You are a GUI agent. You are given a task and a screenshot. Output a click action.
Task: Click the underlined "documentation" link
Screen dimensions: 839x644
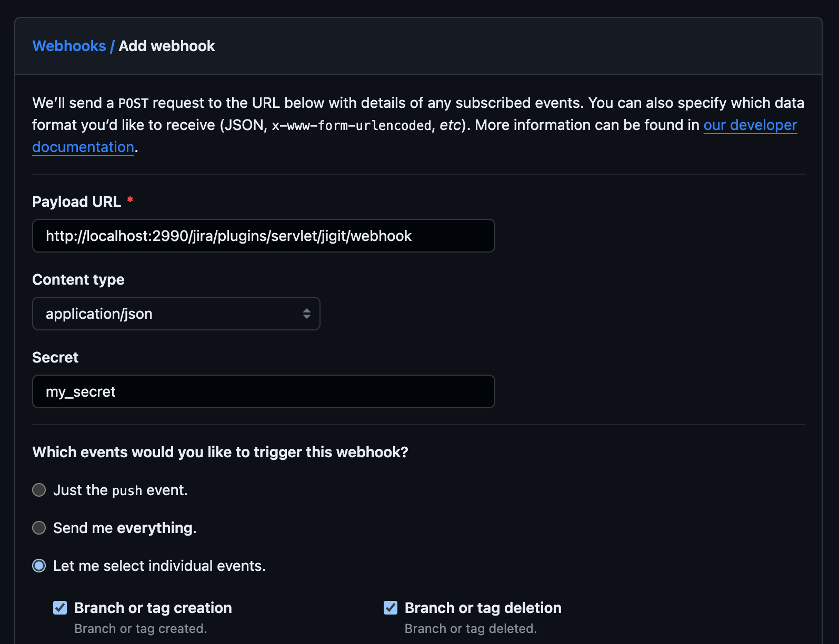(x=83, y=147)
